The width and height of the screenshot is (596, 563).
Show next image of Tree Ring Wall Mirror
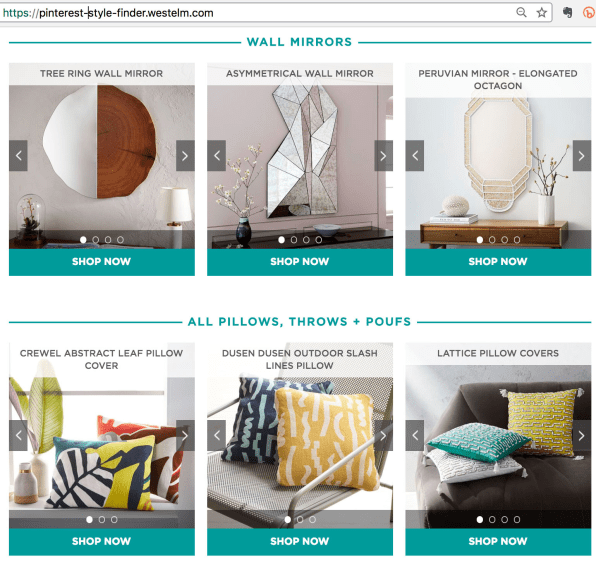(185, 155)
